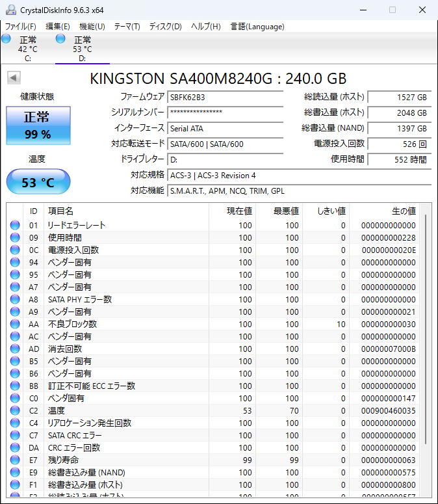Image resolution: width=438 pixels, height=504 pixels.
Task: Click the SMART attribute list vertical scrollbar
Action: (426, 330)
